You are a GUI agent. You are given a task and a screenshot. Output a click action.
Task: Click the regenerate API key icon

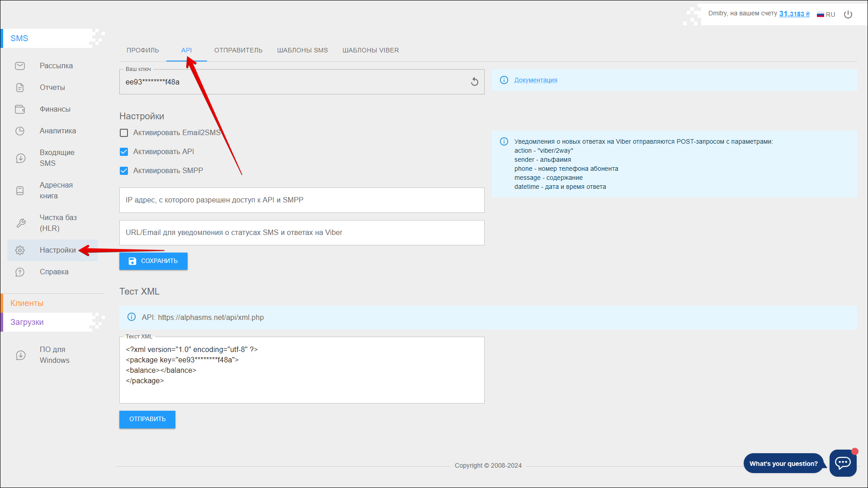(x=474, y=82)
